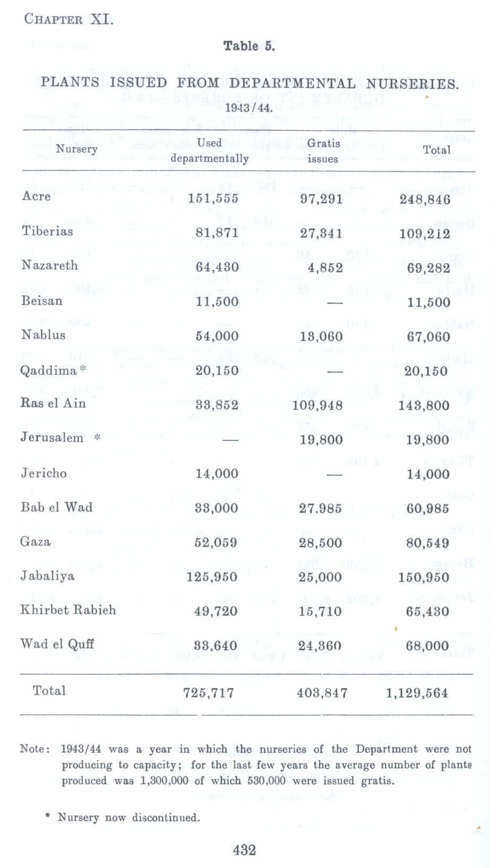Click Jabaliya's used departmentally value 125,950

click(212, 577)
